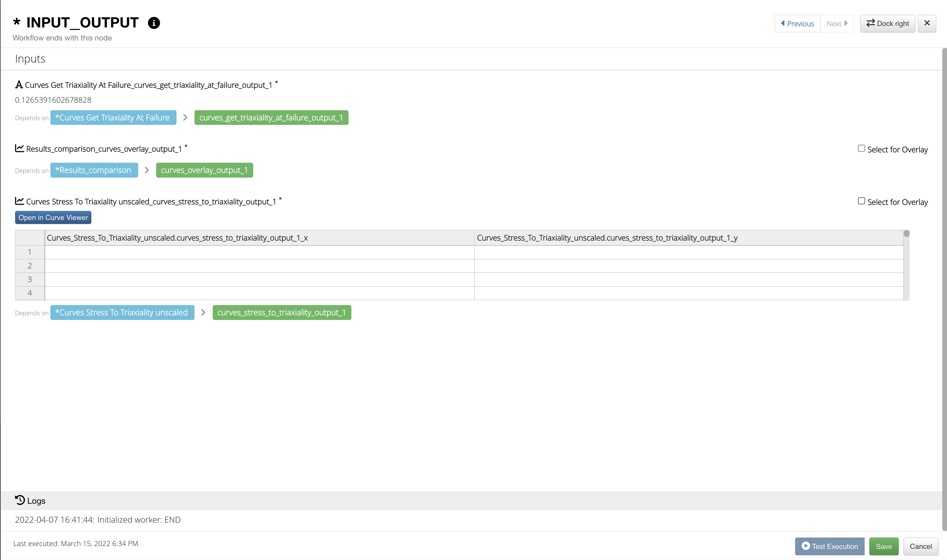Click chevron after *Curves Stress To Triaxiality unscaled tag

[203, 312]
